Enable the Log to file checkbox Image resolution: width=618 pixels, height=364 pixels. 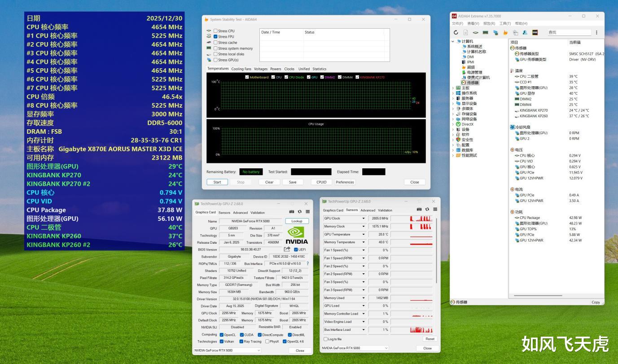tap(326, 339)
